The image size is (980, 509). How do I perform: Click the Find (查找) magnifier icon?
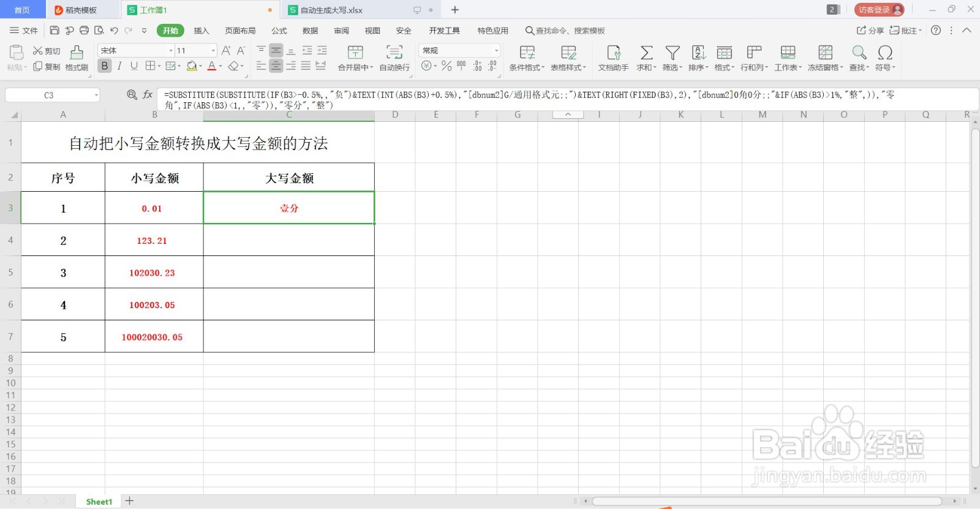(x=859, y=52)
